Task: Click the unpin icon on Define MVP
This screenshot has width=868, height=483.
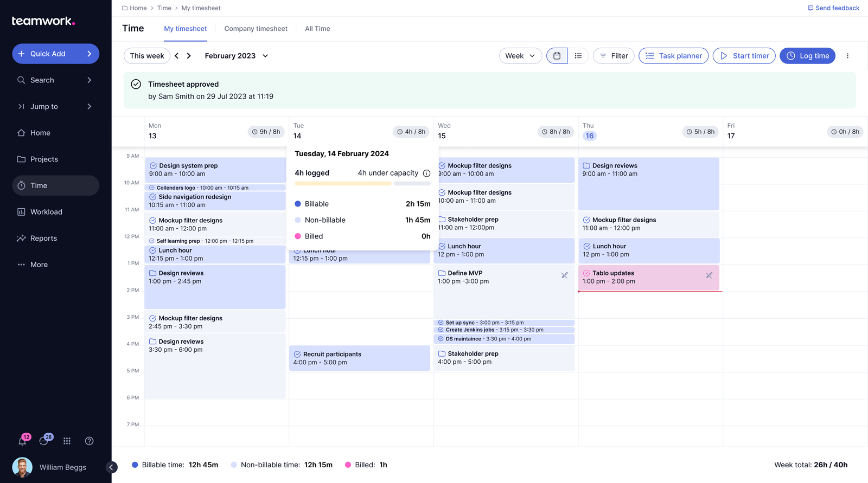Action: point(565,275)
